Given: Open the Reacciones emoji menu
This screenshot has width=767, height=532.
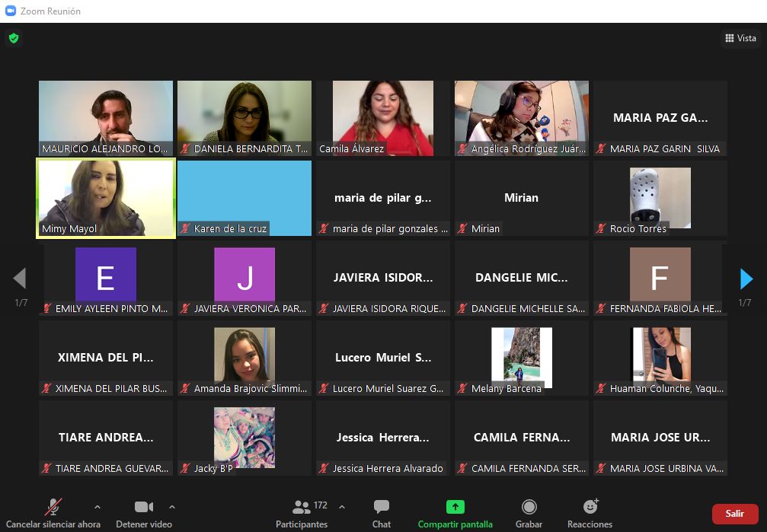Looking at the screenshot, I should coord(590,508).
